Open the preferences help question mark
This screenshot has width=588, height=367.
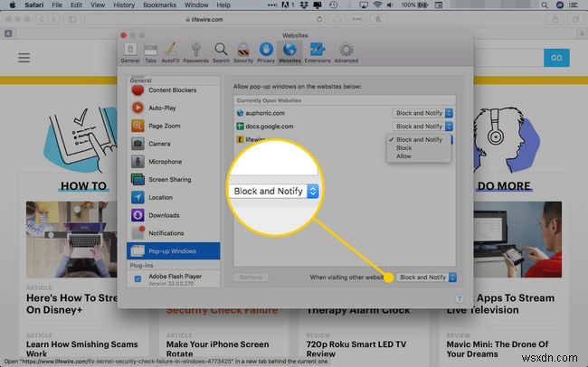(459, 299)
